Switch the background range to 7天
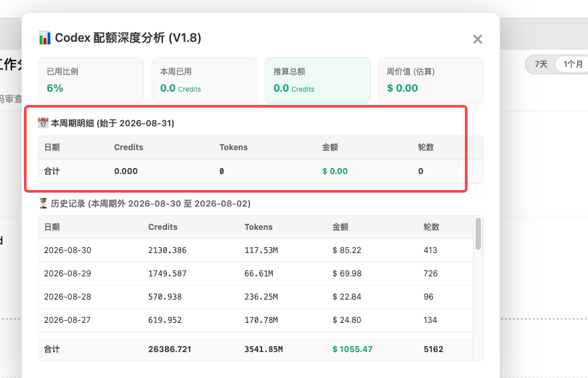This screenshot has width=588, height=378. 541,64
